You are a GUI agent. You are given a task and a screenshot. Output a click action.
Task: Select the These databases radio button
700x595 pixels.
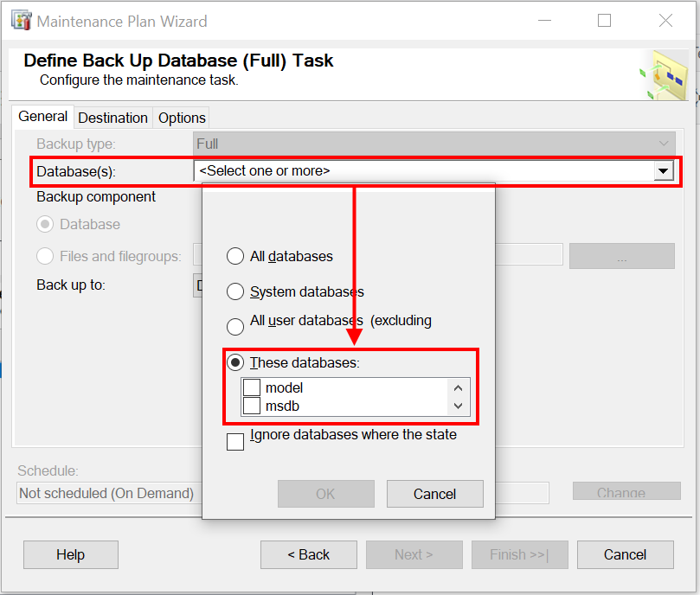pyautogui.click(x=235, y=362)
